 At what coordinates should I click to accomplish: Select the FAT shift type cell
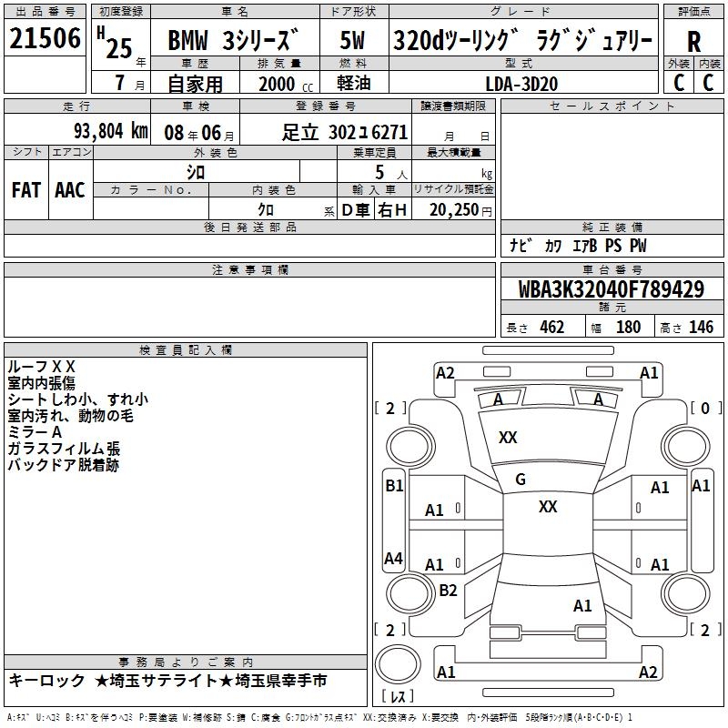click(x=26, y=189)
